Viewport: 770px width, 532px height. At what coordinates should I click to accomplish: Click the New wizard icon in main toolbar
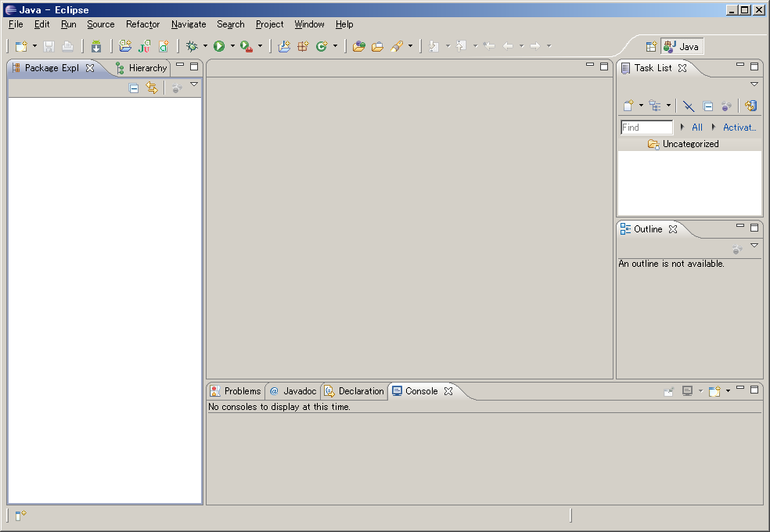pos(21,46)
